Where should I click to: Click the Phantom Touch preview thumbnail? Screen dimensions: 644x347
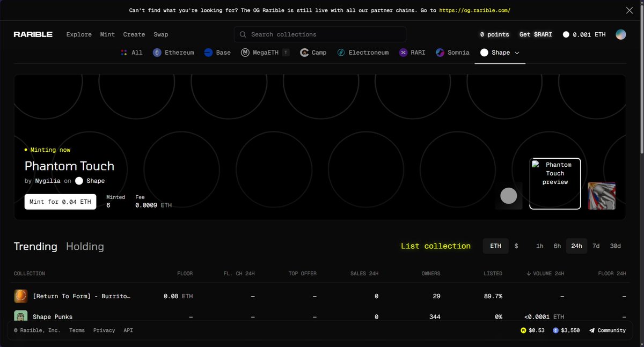coord(555,183)
